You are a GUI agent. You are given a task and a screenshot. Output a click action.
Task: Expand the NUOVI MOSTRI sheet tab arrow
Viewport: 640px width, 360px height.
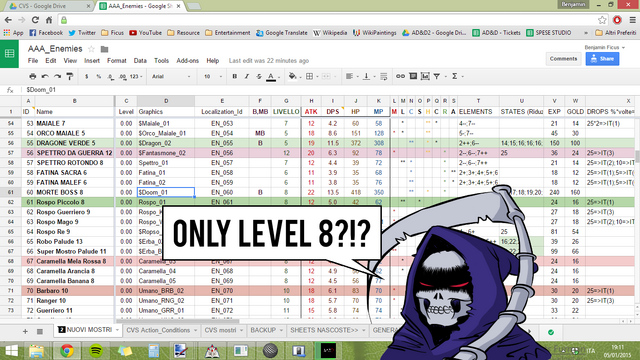pos(117,330)
